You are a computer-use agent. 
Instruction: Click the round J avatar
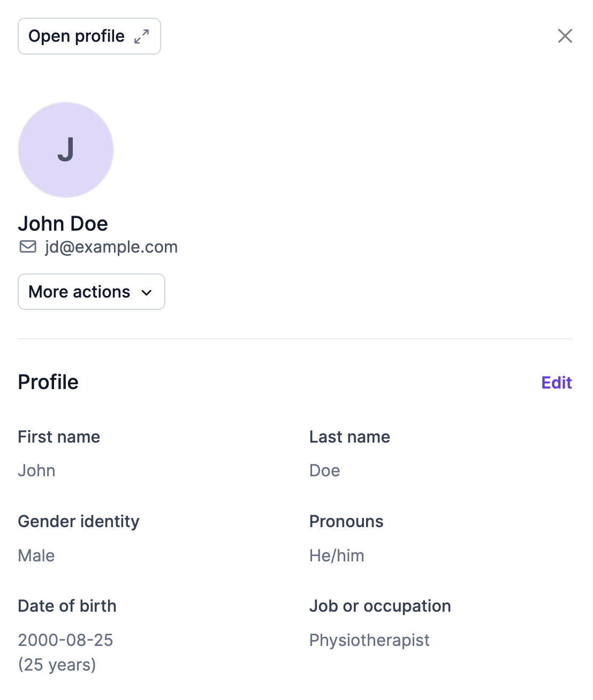pyautogui.click(x=66, y=150)
